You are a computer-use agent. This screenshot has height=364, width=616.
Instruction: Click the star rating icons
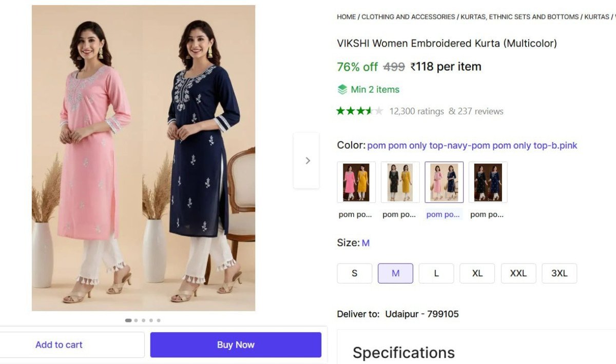click(360, 111)
